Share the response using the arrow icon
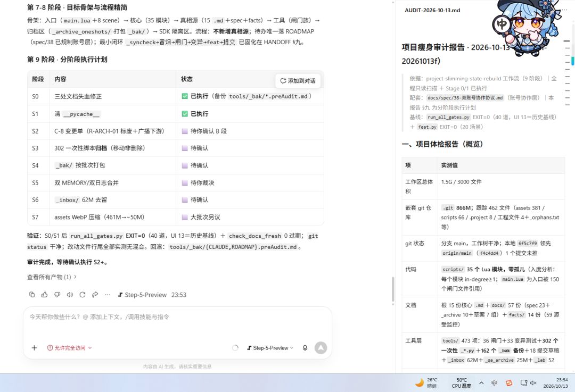This screenshot has height=392, width=575. (x=95, y=295)
